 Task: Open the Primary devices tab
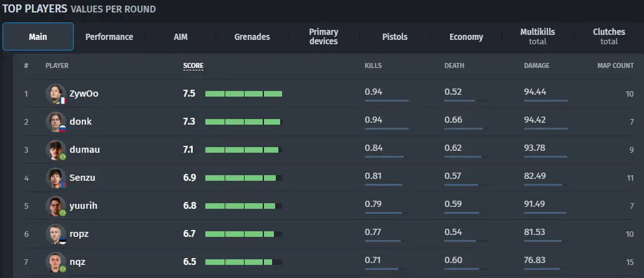(x=324, y=37)
